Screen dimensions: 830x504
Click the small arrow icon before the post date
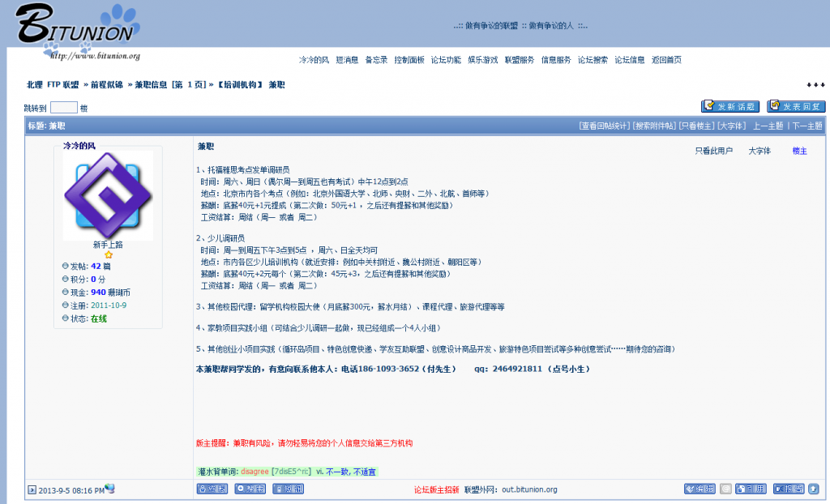coord(32,489)
